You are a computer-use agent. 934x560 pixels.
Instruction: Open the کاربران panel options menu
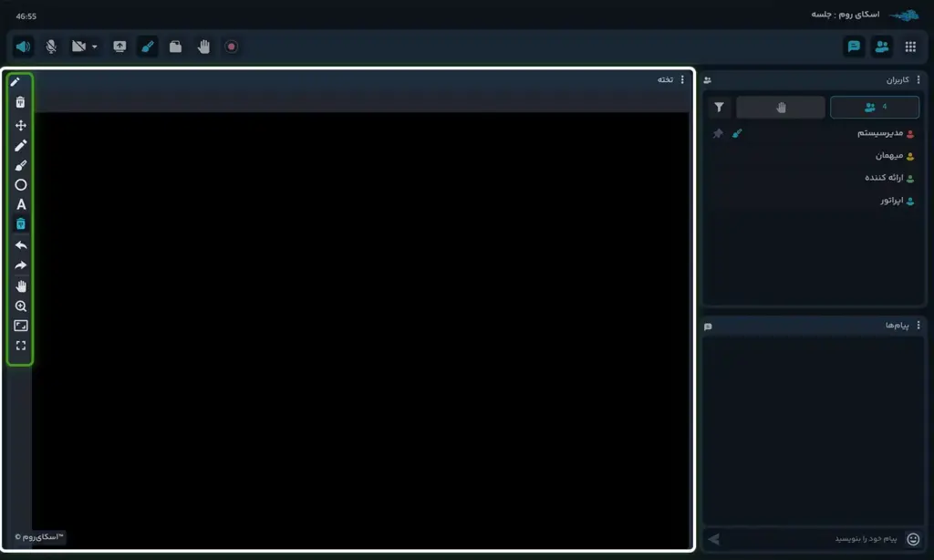(x=918, y=80)
